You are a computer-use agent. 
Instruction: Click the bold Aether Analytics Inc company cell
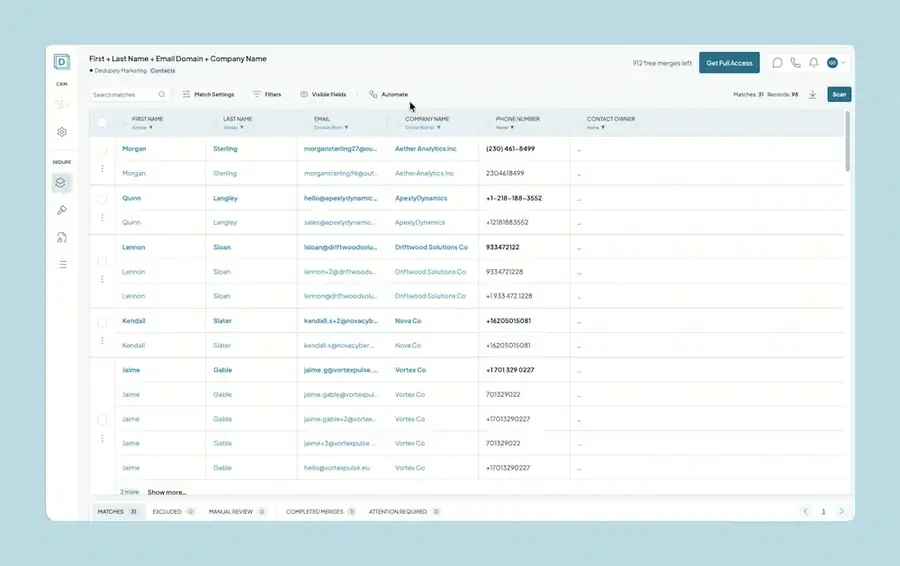[x=425, y=149]
